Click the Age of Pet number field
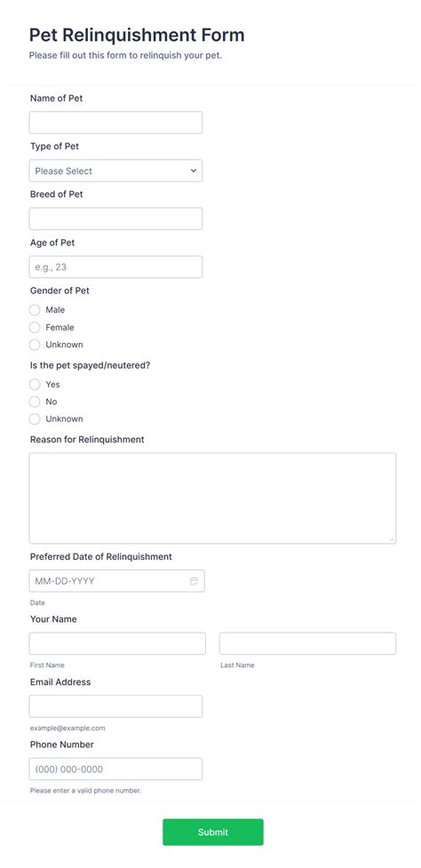 tap(115, 267)
